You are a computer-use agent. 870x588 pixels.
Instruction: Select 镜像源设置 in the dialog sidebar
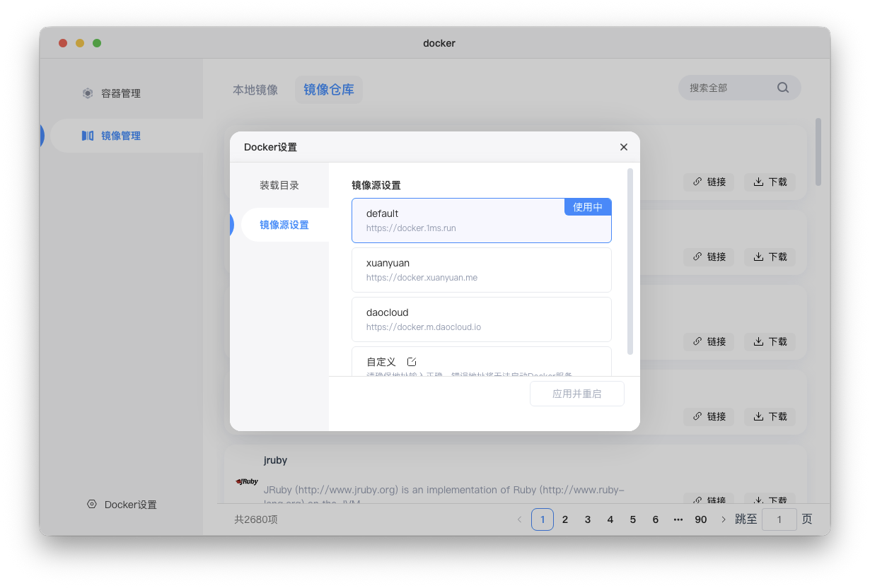pos(284,225)
